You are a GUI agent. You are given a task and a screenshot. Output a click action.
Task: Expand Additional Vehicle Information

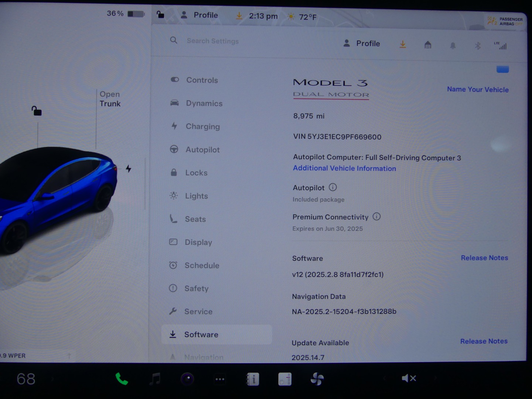pyautogui.click(x=344, y=168)
